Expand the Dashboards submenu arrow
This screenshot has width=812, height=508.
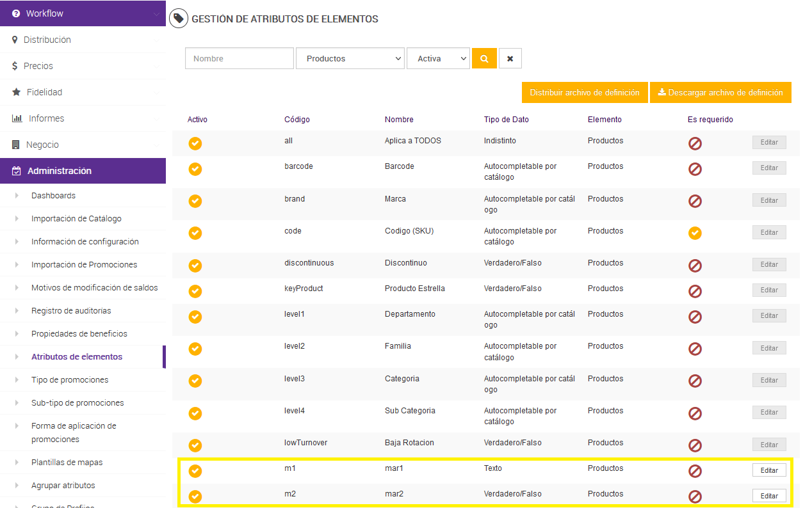[17, 196]
